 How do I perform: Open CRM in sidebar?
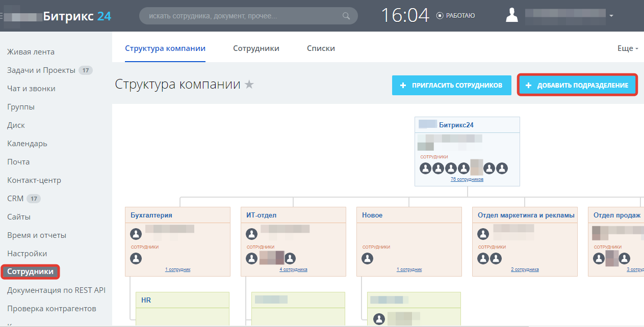(15, 199)
